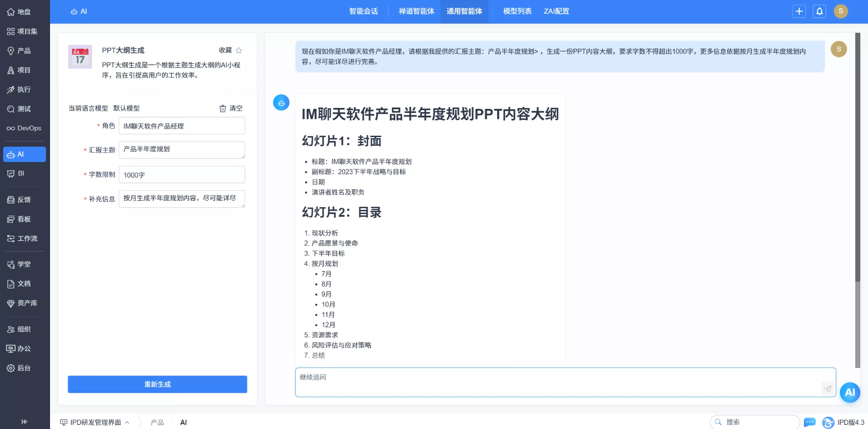Send follow-up via paper plane icon
868x429 pixels.
pos(827,388)
